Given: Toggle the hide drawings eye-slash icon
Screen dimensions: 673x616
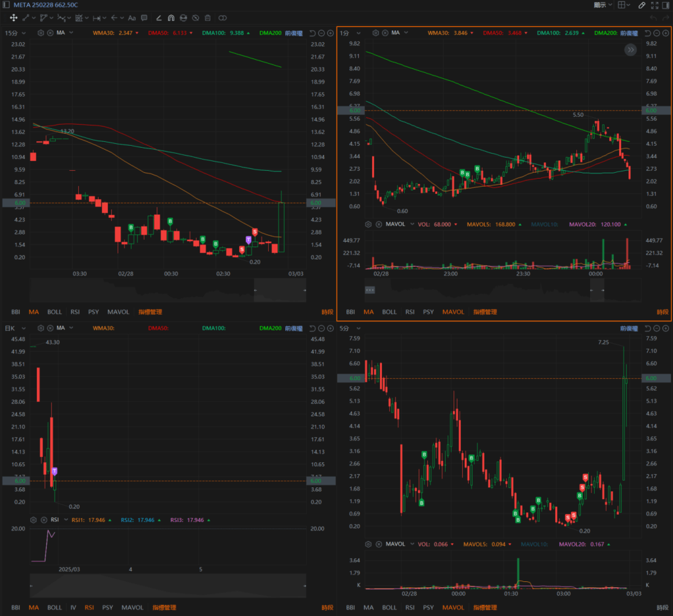Looking at the screenshot, I should tap(195, 18).
